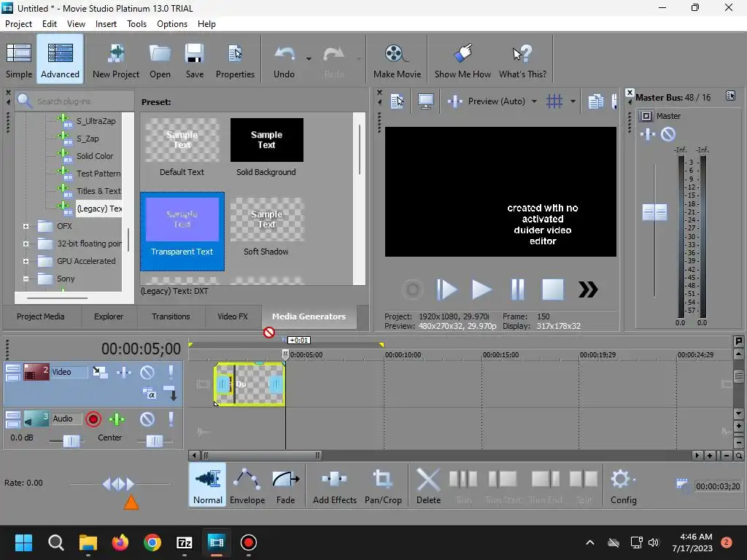Select the Advanced editing mode
The height and width of the screenshot is (560, 747).
(60, 60)
